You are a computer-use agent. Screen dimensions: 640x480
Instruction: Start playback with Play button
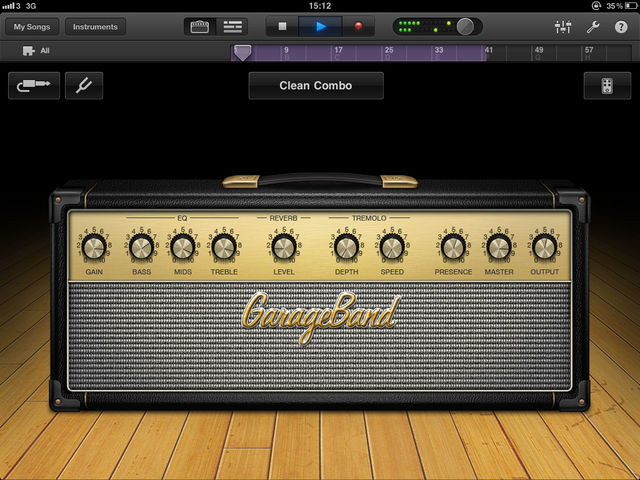[321, 27]
